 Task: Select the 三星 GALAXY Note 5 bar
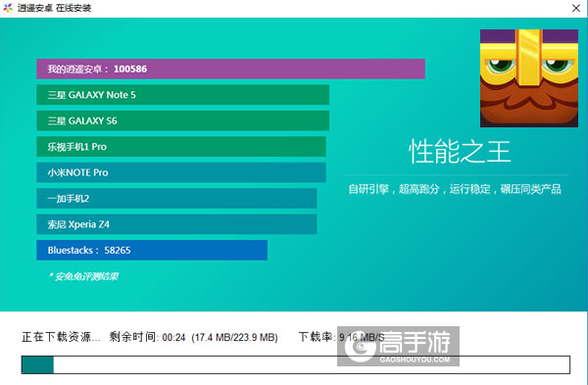183,95
